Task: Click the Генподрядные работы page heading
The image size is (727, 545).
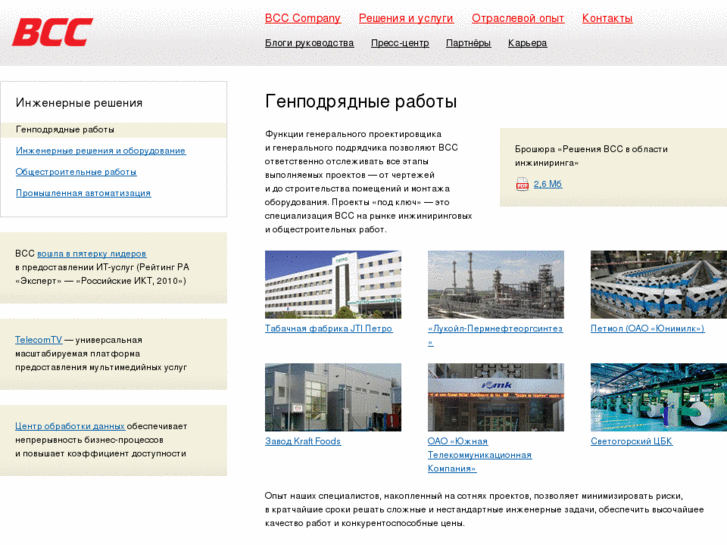Action: click(x=361, y=102)
